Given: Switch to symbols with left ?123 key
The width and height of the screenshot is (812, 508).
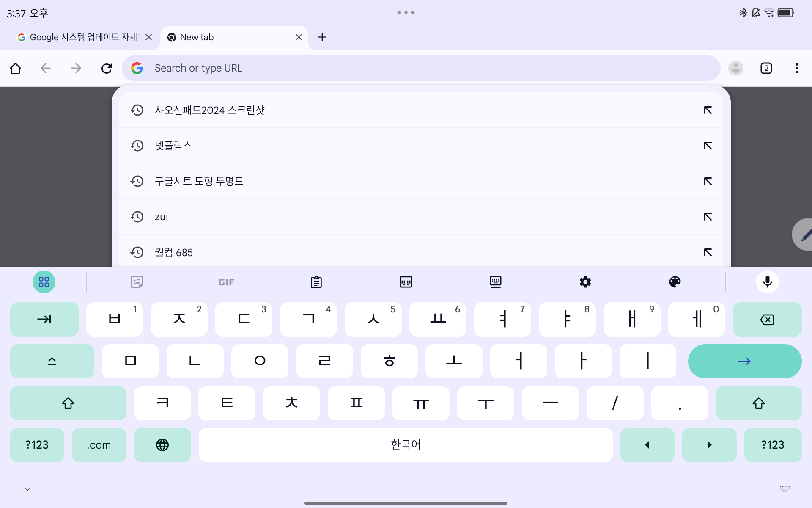Looking at the screenshot, I should click(37, 445).
